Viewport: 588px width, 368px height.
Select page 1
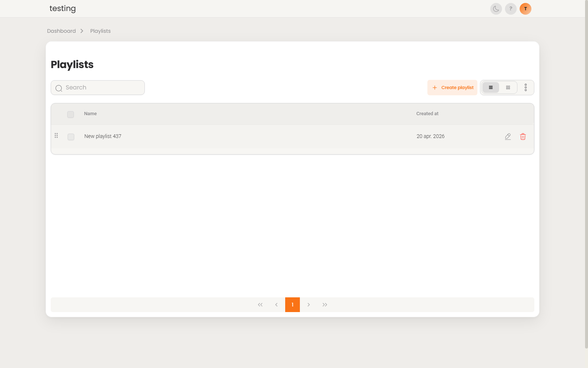[293, 305]
